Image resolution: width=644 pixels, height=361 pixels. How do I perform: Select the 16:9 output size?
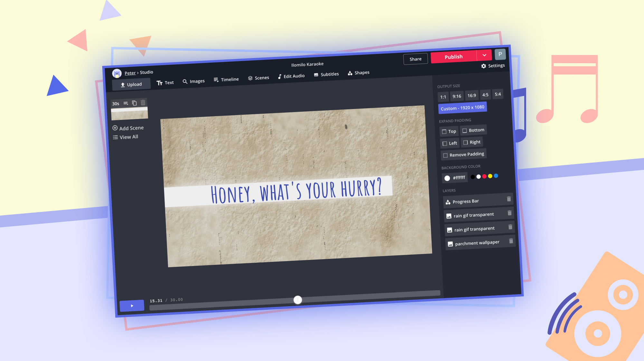pos(472,96)
